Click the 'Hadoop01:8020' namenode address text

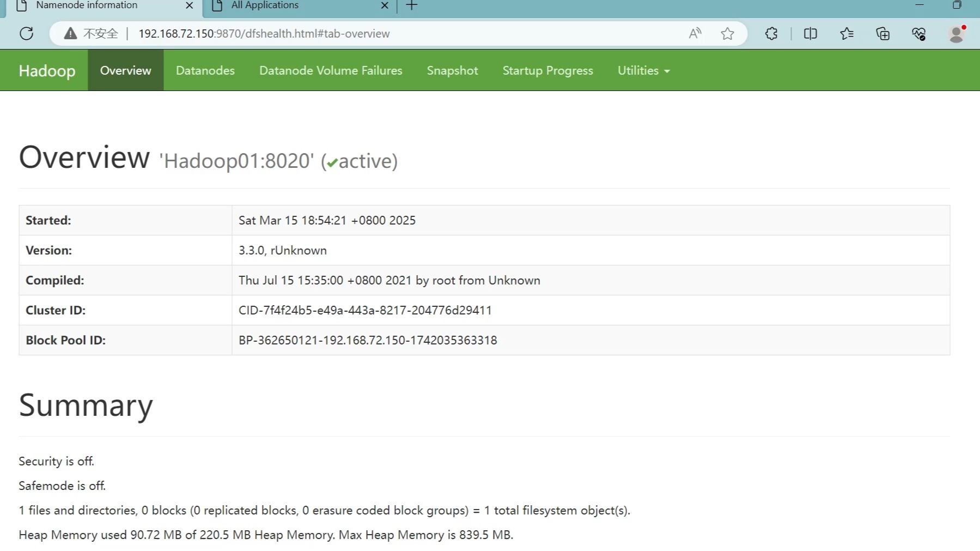[236, 161]
